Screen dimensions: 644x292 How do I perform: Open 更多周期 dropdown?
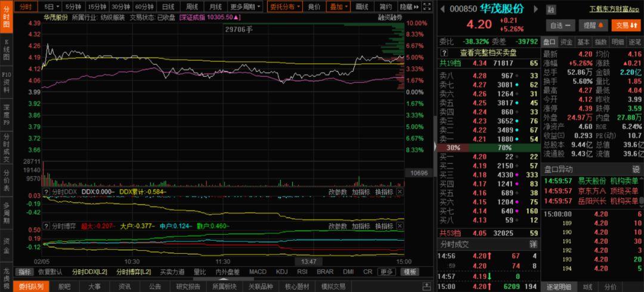click(246, 7)
